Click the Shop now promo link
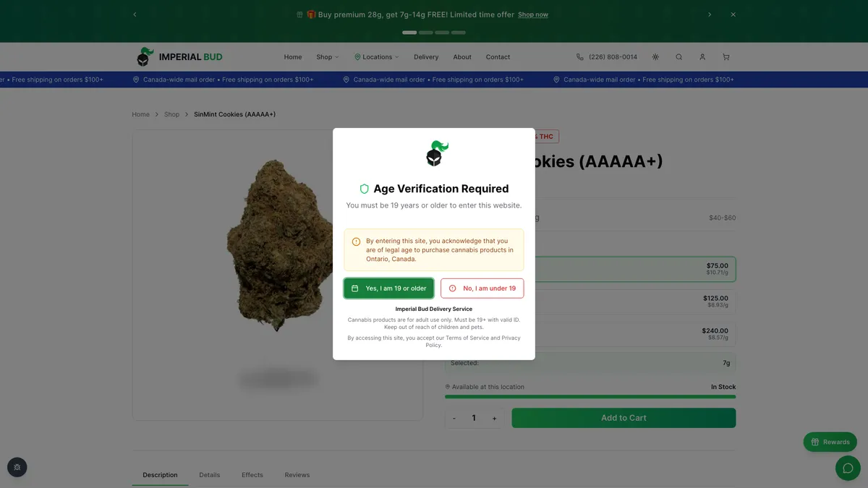868x488 pixels. point(533,14)
